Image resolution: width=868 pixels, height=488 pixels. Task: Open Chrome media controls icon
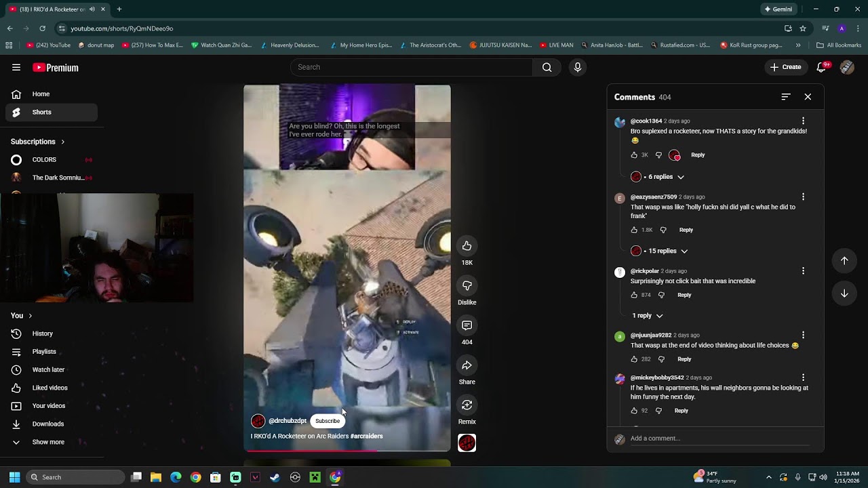[825, 28]
